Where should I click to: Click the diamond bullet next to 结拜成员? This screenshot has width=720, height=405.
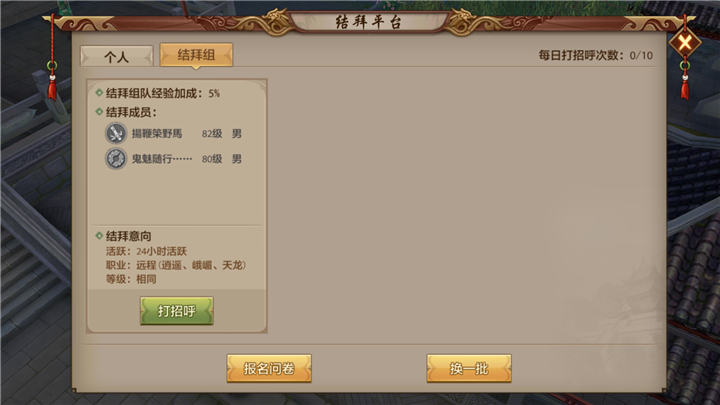(x=99, y=112)
